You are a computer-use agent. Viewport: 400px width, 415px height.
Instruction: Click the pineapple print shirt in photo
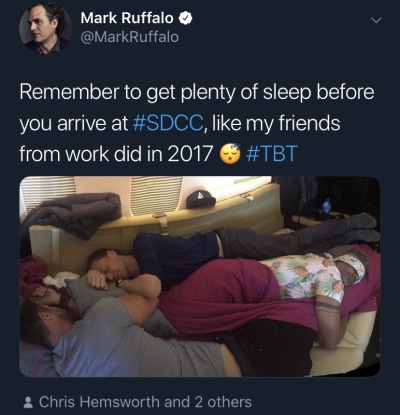(310, 273)
